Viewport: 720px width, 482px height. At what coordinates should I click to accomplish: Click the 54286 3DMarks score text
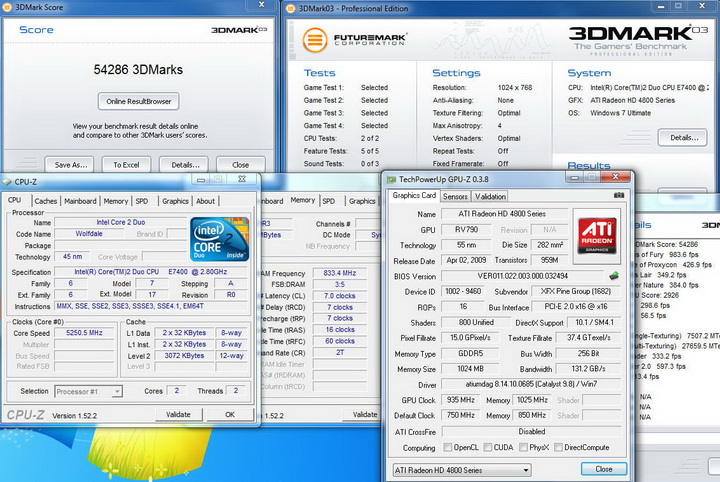[138, 70]
